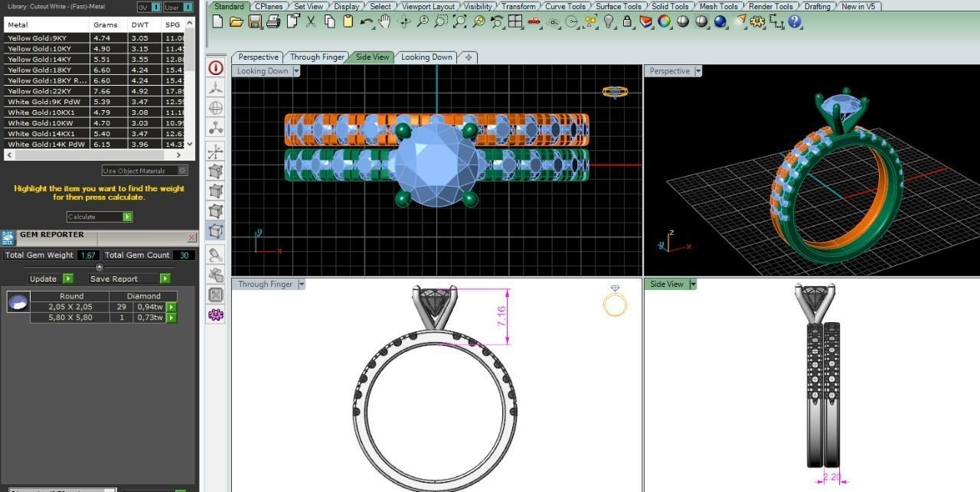Click the New file icon
This screenshot has height=492, width=980.
tap(218, 21)
